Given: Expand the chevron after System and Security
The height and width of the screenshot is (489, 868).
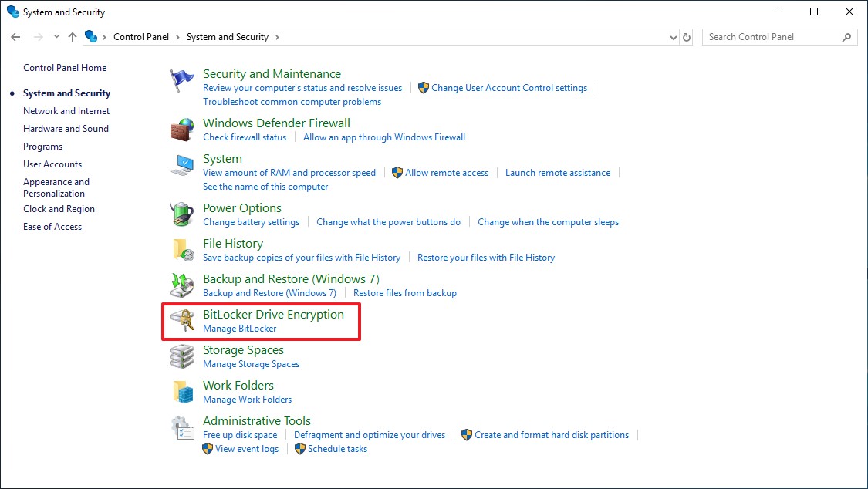Looking at the screenshot, I should (x=277, y=37).
